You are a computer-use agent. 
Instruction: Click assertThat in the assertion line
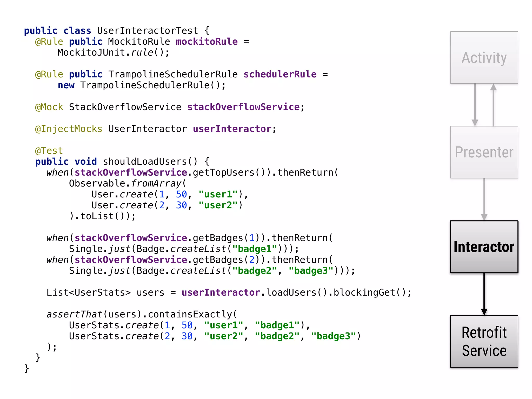click(74, 314)
